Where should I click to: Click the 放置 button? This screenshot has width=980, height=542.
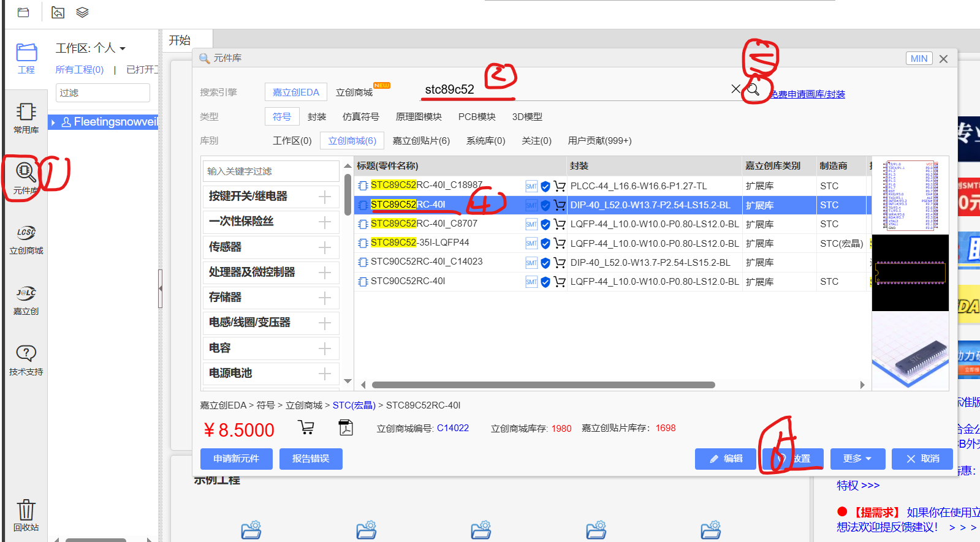tap(793, 459)
